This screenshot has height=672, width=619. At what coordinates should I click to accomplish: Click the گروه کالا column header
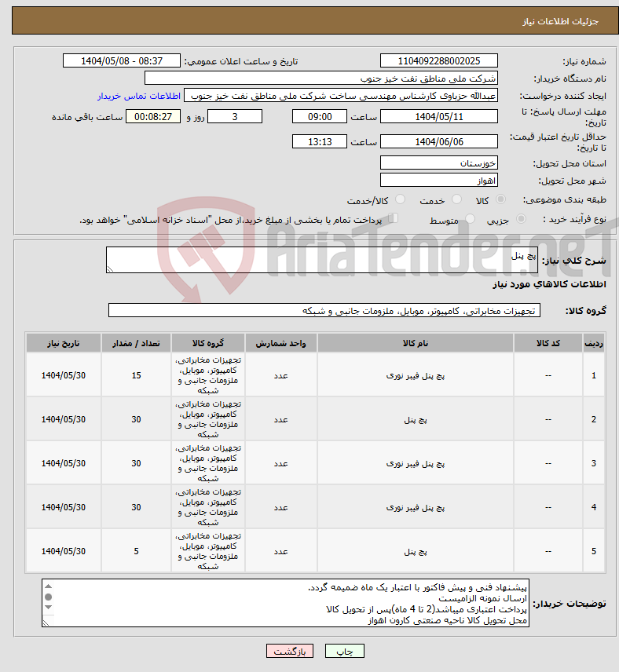208,343
